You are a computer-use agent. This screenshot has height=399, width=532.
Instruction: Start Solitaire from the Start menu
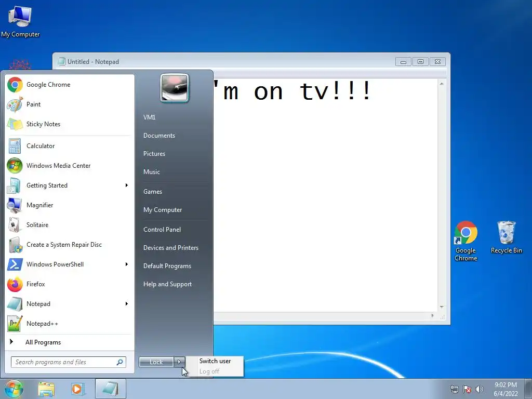pos(69,224)
